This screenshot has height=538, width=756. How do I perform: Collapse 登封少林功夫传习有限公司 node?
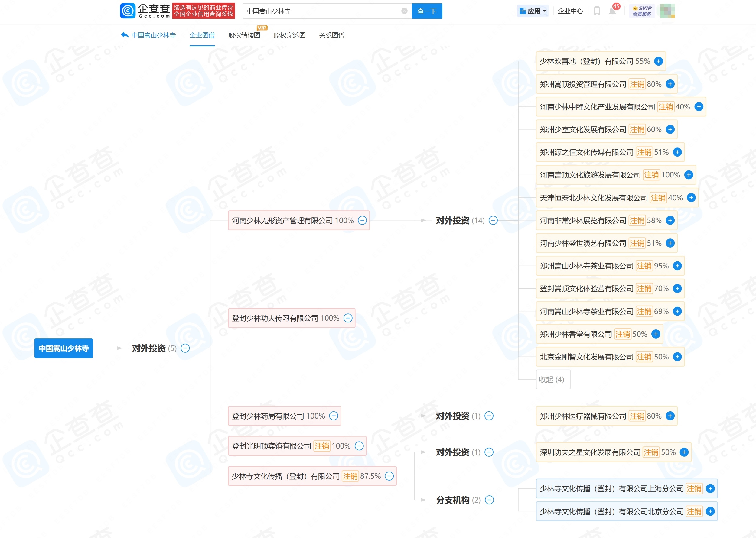(348, 318)
